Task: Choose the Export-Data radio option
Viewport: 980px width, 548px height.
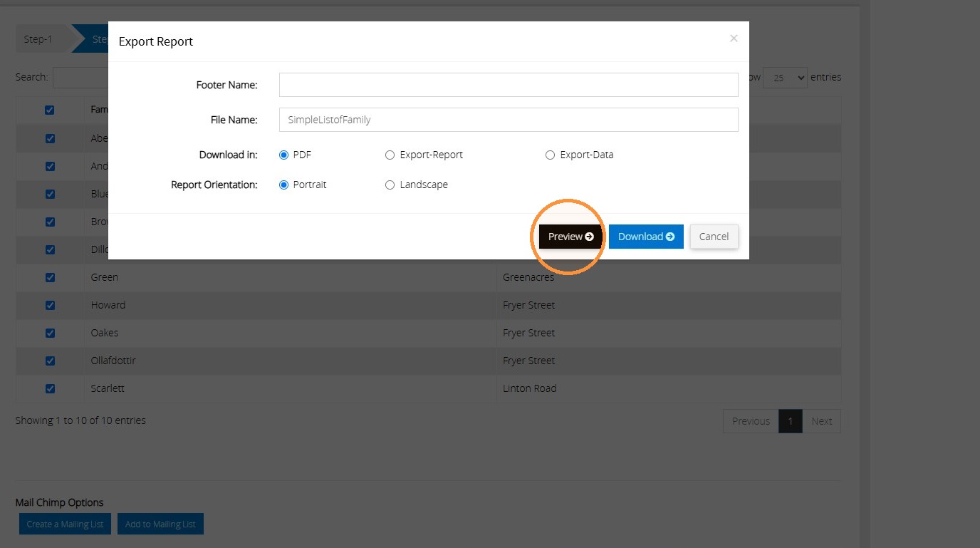Action: coord(550,155)
